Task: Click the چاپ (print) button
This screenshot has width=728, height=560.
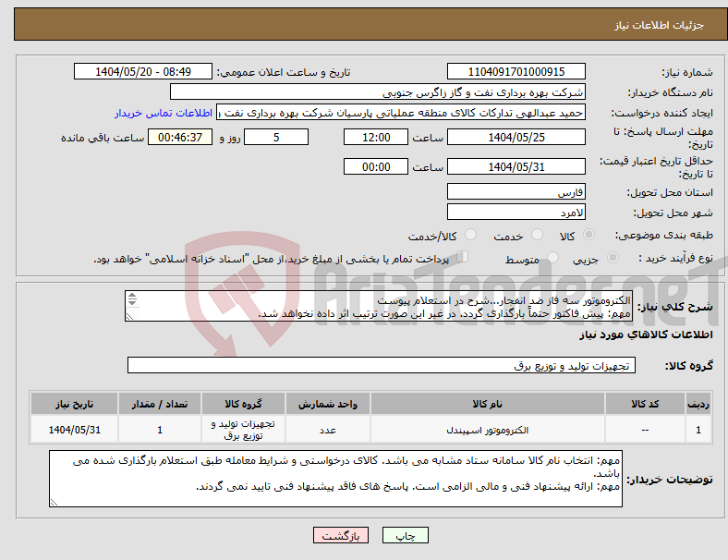Action: 405,535
